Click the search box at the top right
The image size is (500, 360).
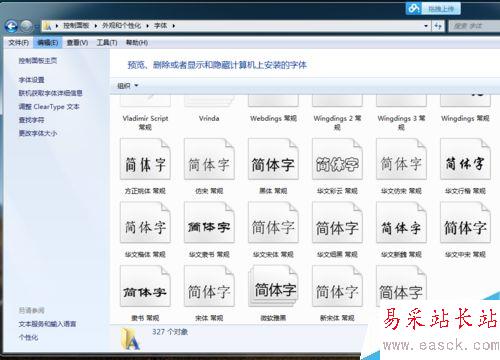(474, 26)
